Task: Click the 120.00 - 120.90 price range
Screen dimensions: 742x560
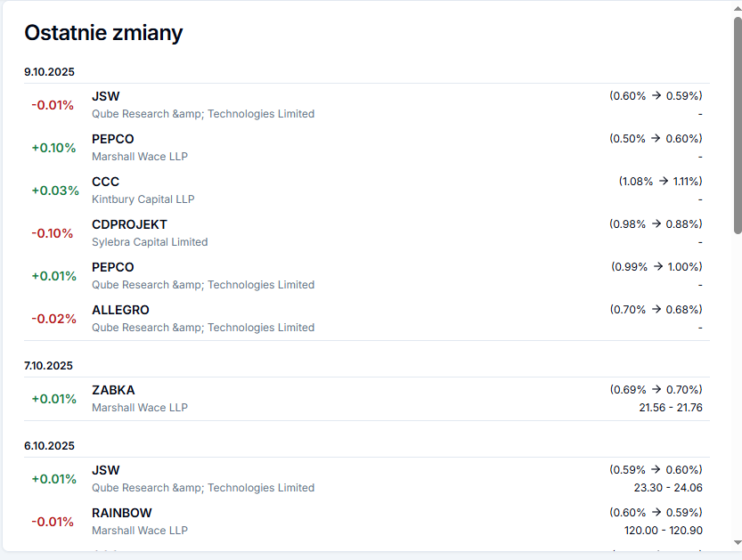Action: [x=663, y=531]
